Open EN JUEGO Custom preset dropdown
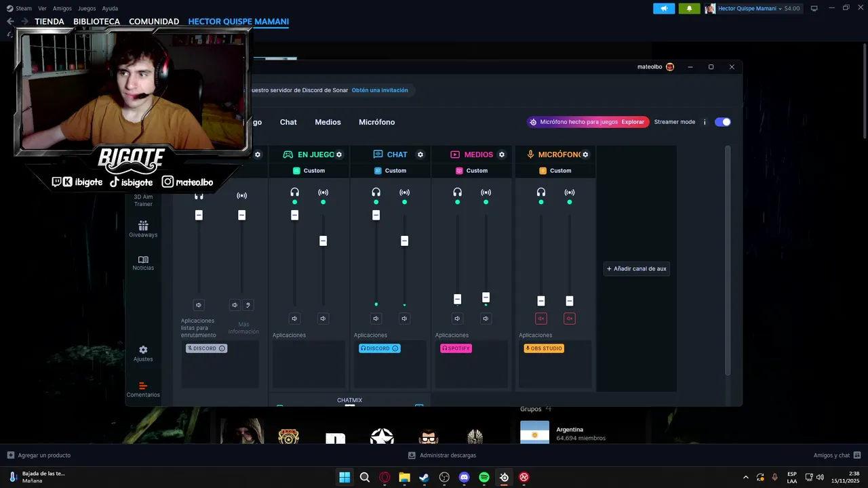This screenshot has height=488, width=868. click(309, 171)
